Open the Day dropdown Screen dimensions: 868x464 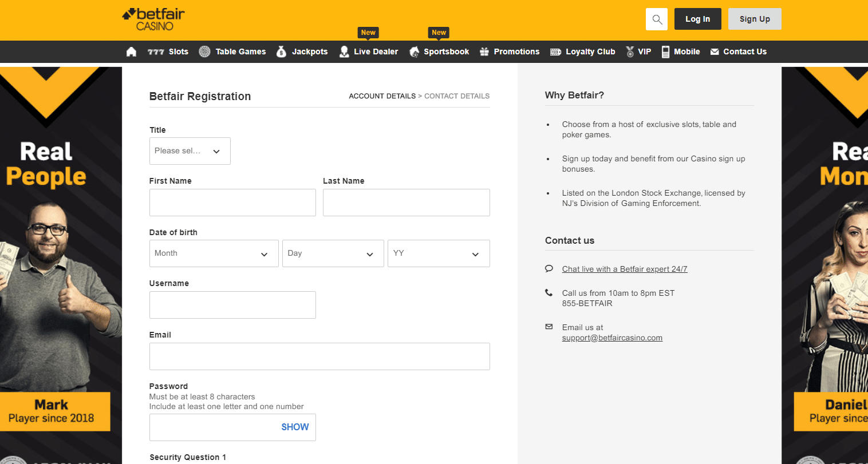[x=333, y=253]
